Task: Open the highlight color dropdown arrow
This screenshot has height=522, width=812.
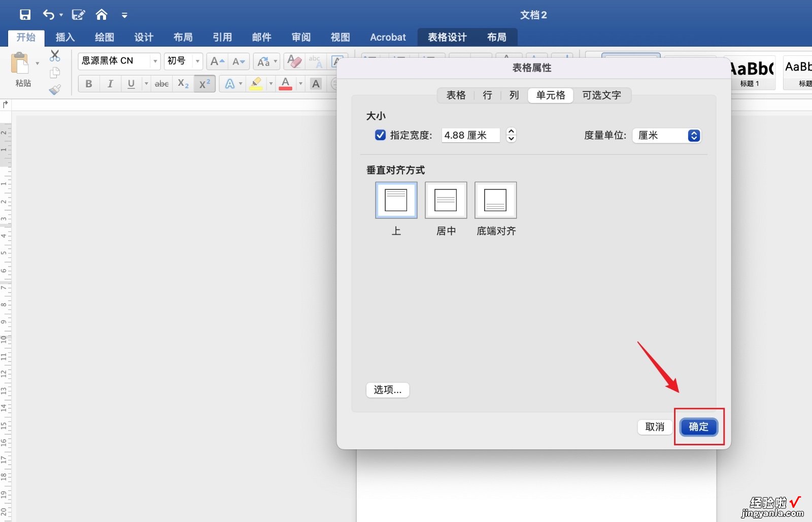Action: (x=270, y=84)
